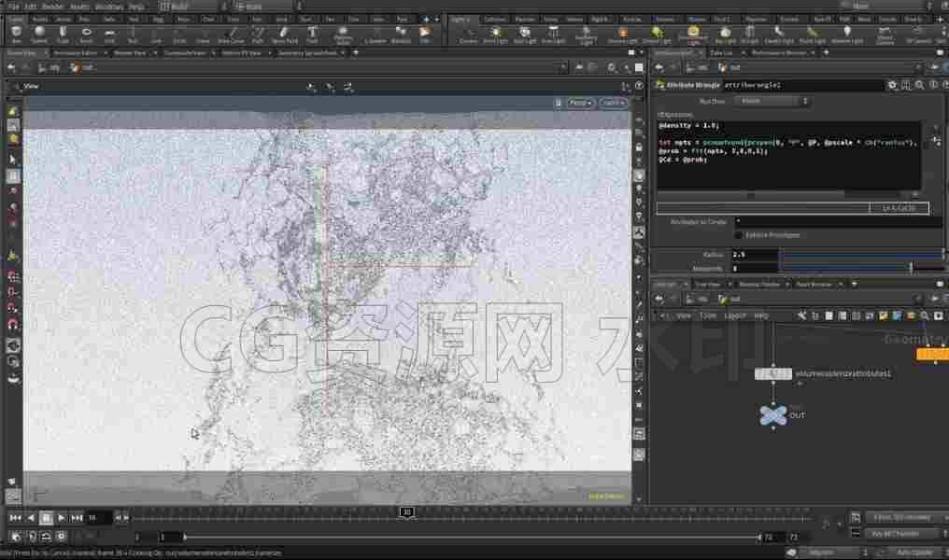Image resolution: width=949 pixels, height=560 pixels.
Task: Click the Attributes to Create field
Action: tap(838, 222)
